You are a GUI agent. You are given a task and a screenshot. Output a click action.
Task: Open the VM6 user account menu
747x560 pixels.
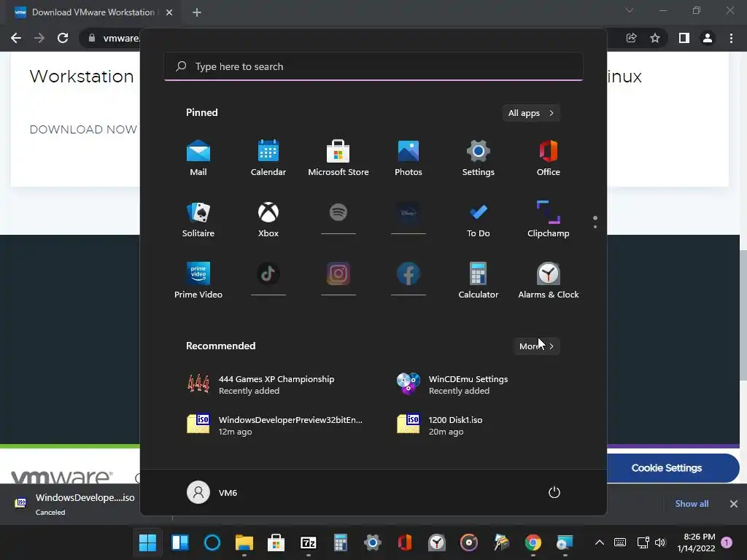point(212,492)
